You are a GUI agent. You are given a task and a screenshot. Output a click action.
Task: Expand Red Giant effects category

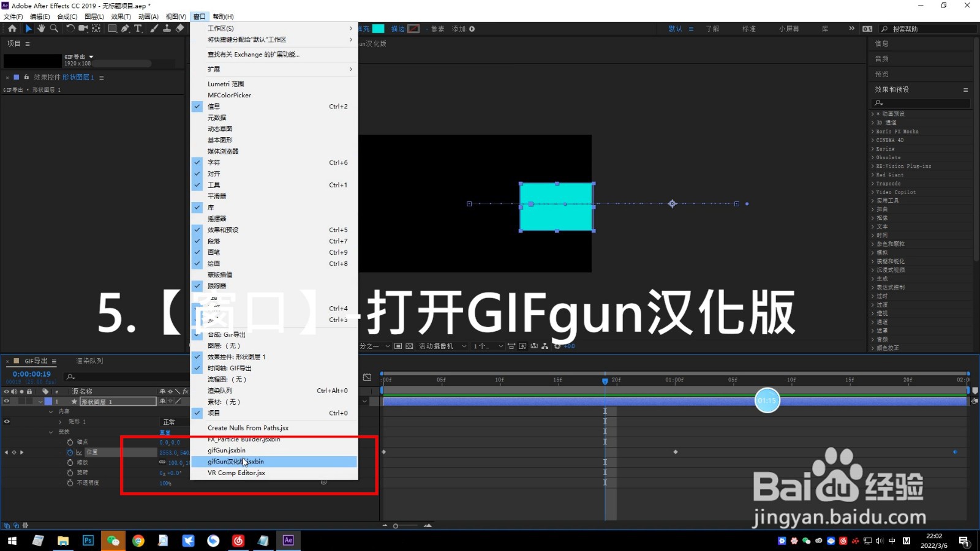coord(873,174)
